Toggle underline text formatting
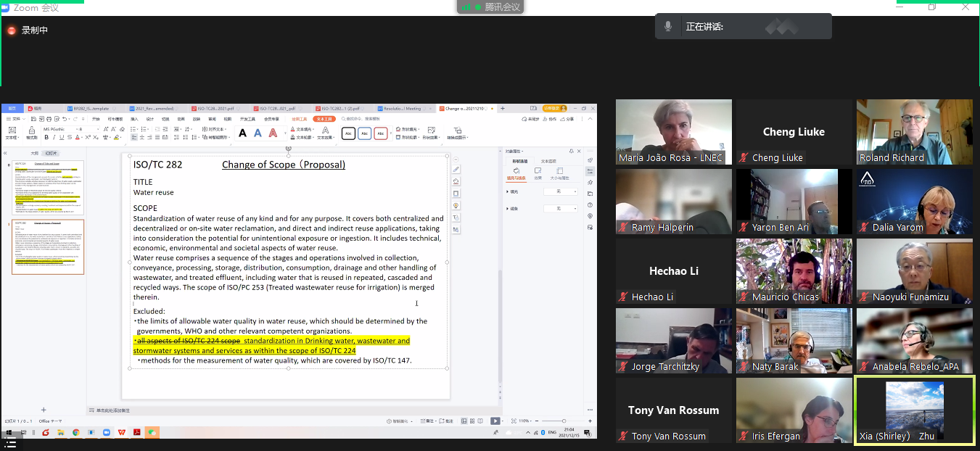 62,136
